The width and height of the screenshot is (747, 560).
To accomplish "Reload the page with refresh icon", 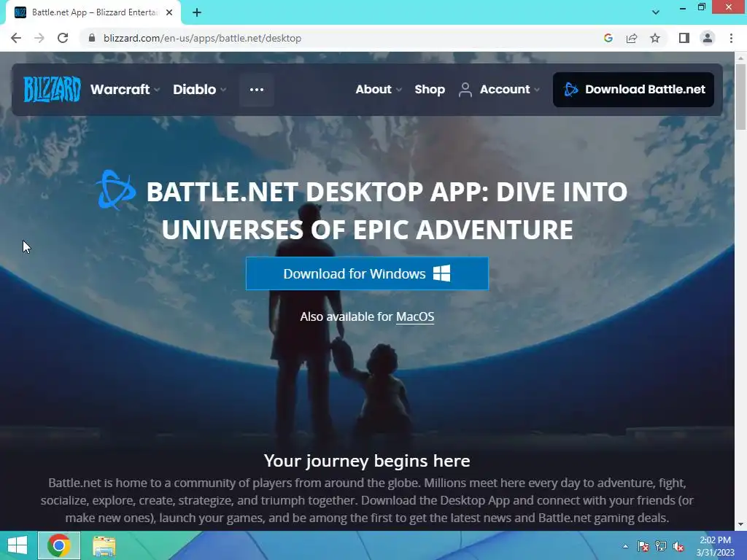I will click(x=63, y=38).
